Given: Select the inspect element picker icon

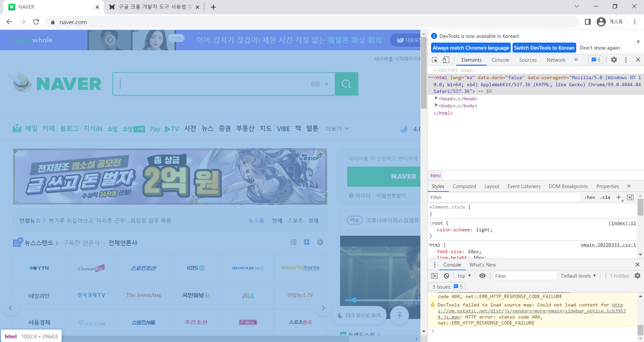Looking at the screenshot, I should click(435, 60).
